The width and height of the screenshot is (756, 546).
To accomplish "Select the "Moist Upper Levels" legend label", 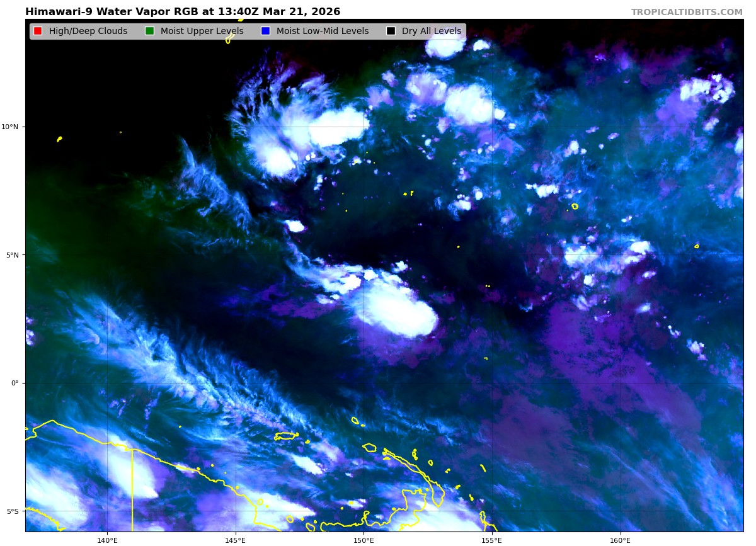I will click(202, 31).
